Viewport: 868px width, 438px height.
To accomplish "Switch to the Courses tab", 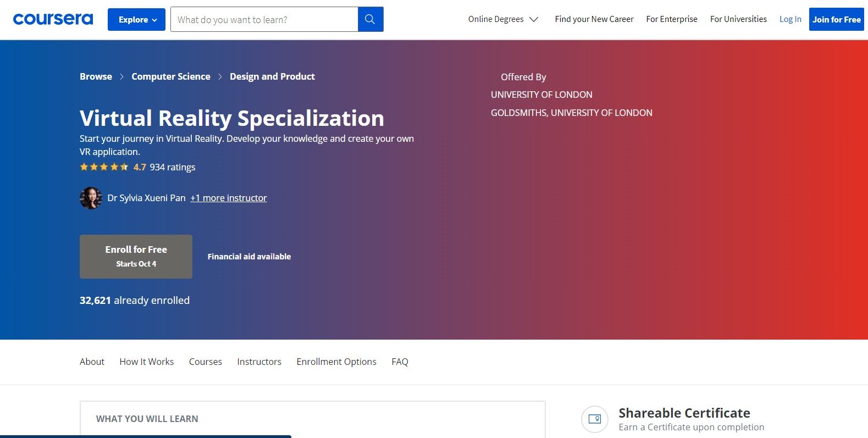I will point(206,362).
